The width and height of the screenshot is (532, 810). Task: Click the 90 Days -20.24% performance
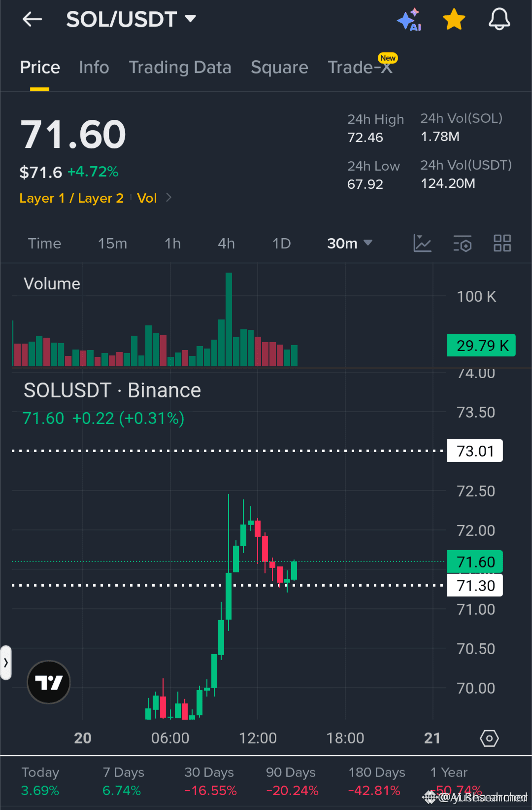pos(292,781)
